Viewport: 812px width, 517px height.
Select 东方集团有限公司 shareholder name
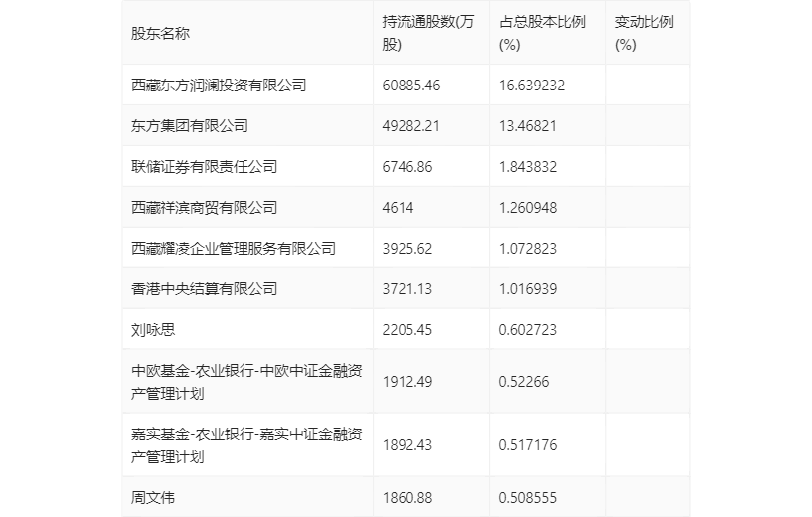point(190,126)
